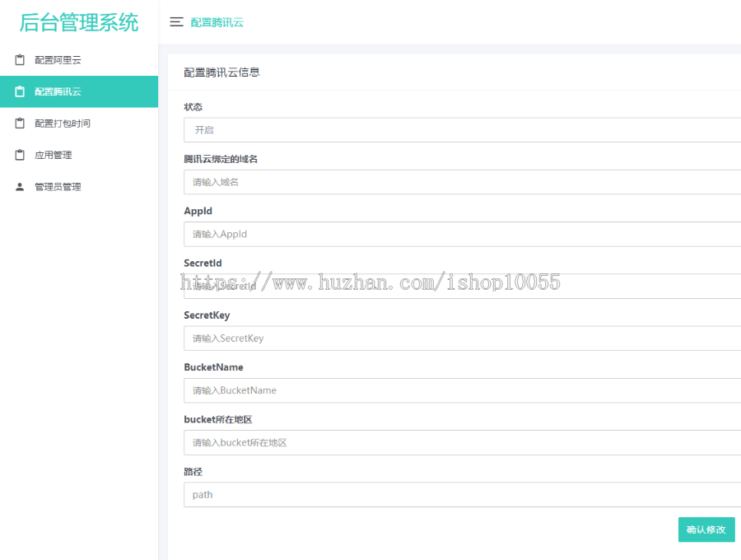
Task: Click the icon next to 配置打包时间
Action: [19, 123]
